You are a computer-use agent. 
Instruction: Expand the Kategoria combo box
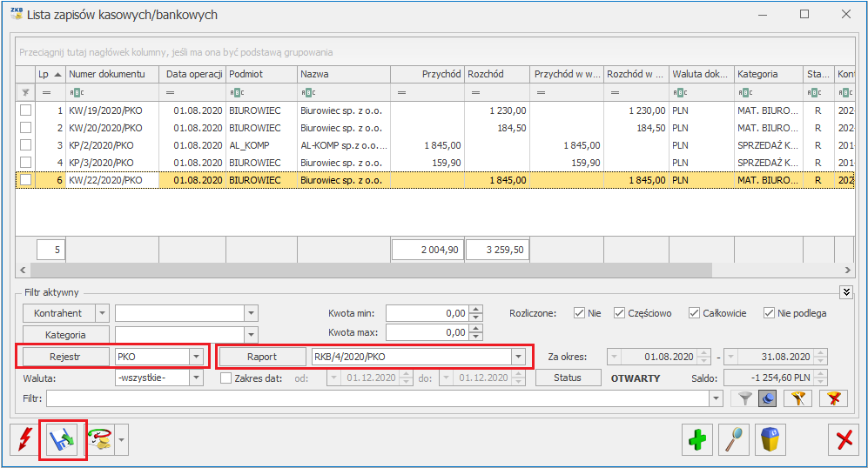(251, 335)
